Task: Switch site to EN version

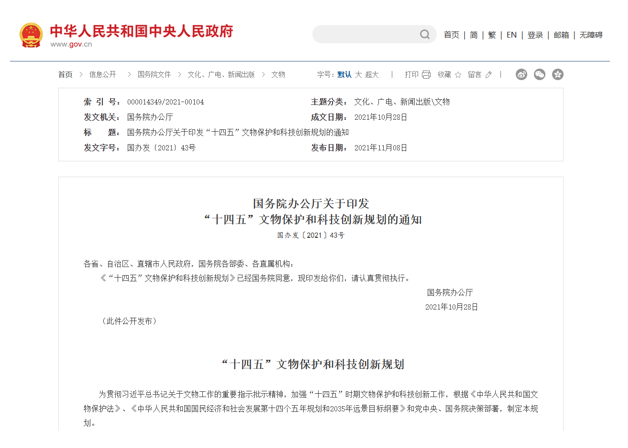Action: coord(511,35)
